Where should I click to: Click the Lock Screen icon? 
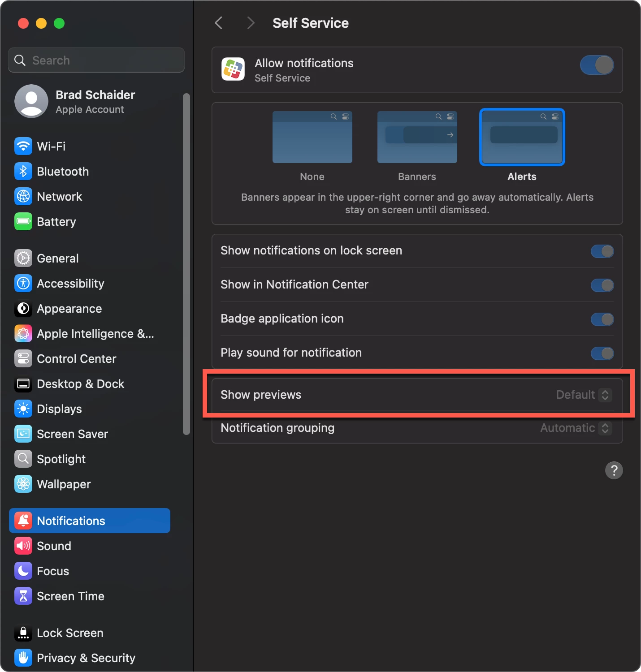23,633
